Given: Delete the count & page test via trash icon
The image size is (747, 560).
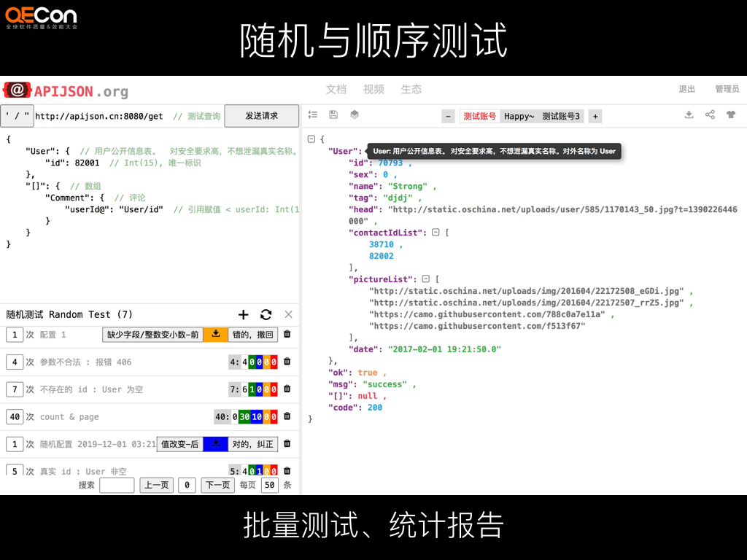Looking at the screenshot, I should [287, 416].
